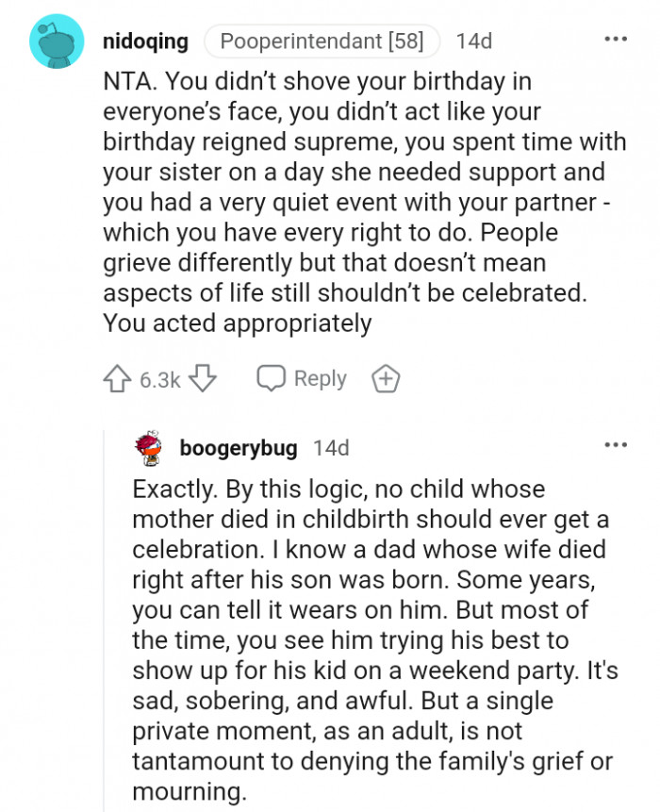The width and height of the screenshot is (660, 812).
Task: Click the 'You acted appropriately' closing line
Action: point(237,323)
